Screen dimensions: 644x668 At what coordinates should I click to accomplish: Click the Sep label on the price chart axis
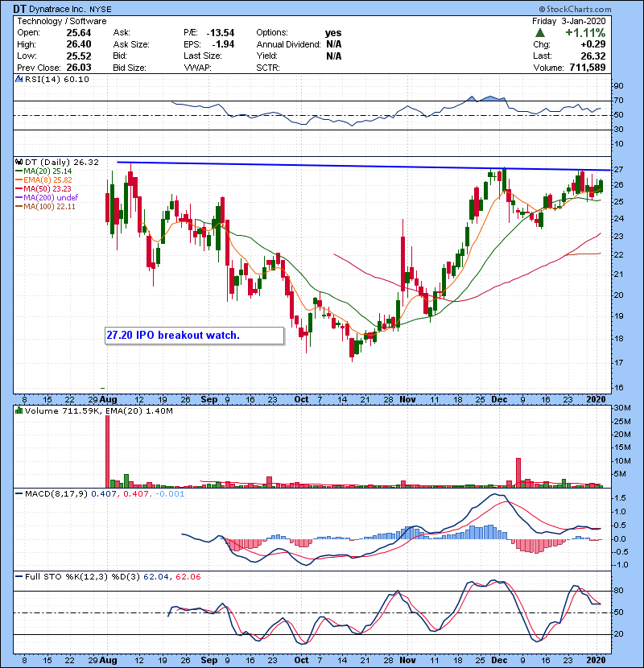coord(208,400)
